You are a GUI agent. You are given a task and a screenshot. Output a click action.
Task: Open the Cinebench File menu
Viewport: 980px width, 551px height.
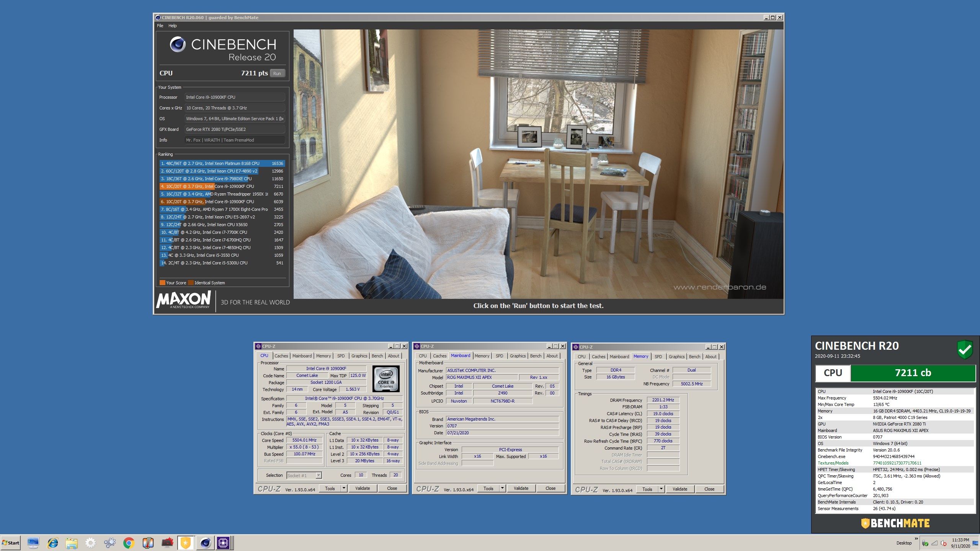[160, 26]
